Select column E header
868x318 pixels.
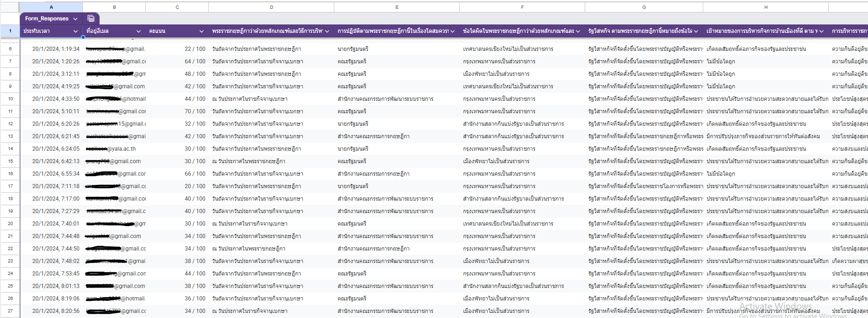point(397,7)
